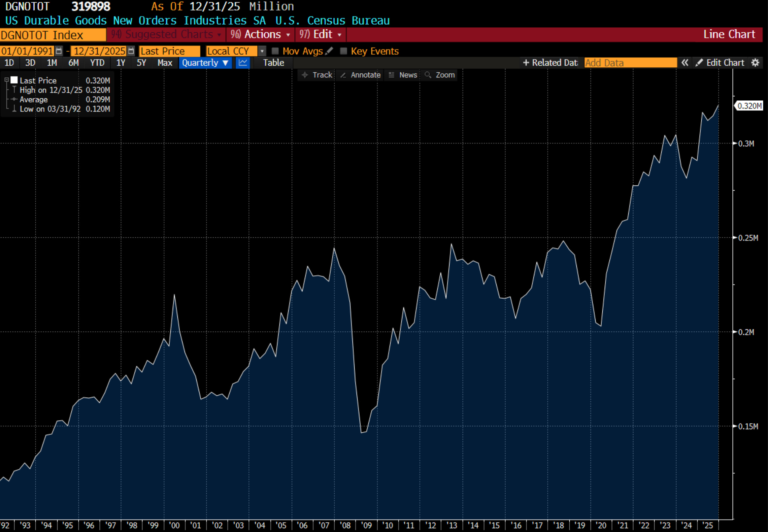This screenshot has width=768, height=532.
Task: Open the Edit menu
Action: pos(321,34)
